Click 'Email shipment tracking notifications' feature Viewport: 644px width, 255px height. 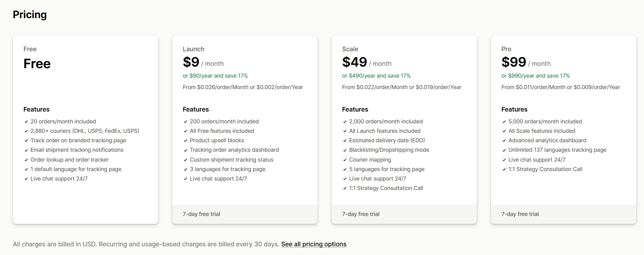pyautogui.click(x=77, y=150)
